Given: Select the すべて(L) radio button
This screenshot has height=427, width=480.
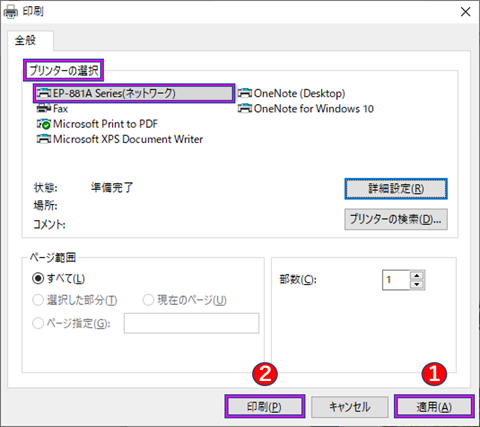Looking at the screenshot, I should click(38, 278).
